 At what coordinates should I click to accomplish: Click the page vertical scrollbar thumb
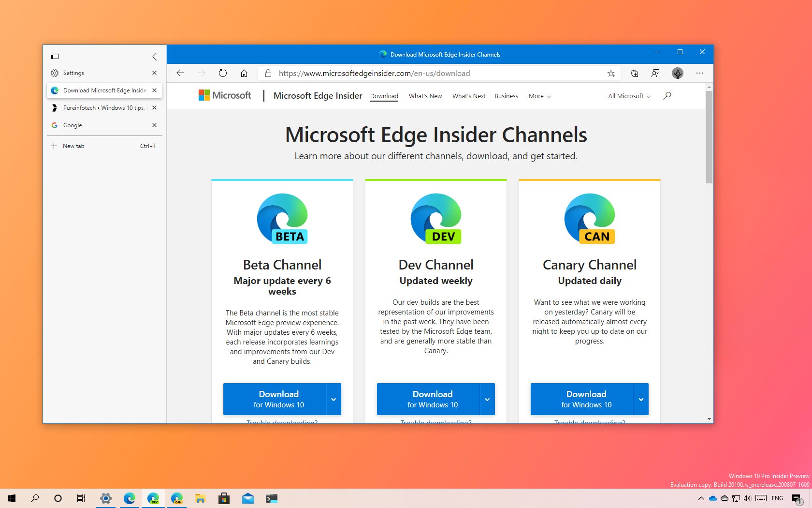709,137
